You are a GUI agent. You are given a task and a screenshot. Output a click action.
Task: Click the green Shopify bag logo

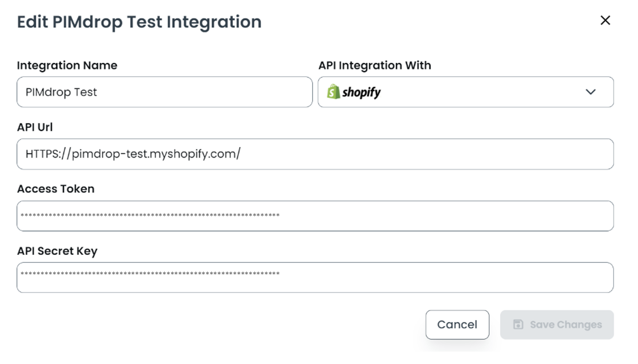pyautogui.click(x=333, y=92)
